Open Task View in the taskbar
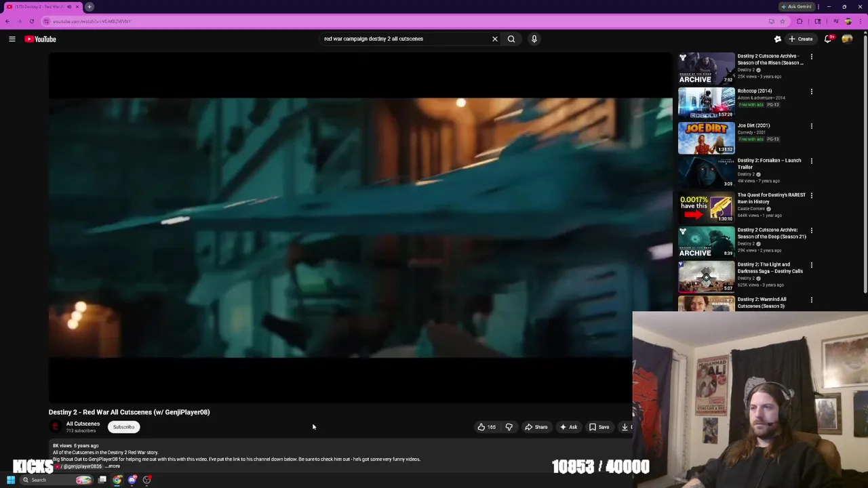Image resolution: width=868 pixels, height=488 pixels. click(x=102, y=480)
